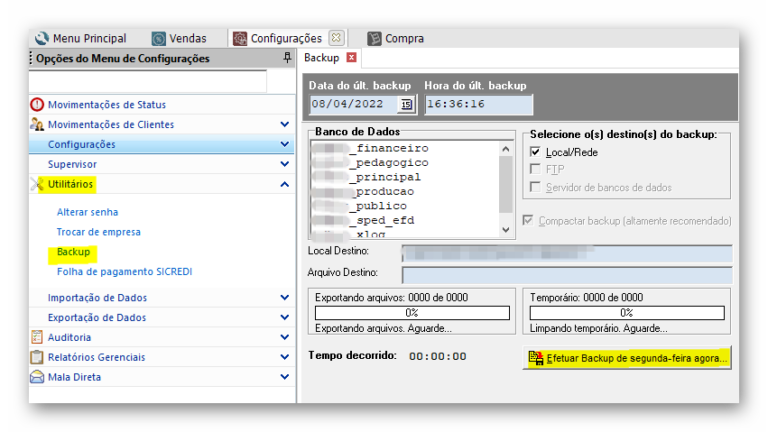This screenshot has height=432, width=768.
Task: Toggle the Local/Rede destination checkbox
Action: pyautogui.click(x=535, y=152)
